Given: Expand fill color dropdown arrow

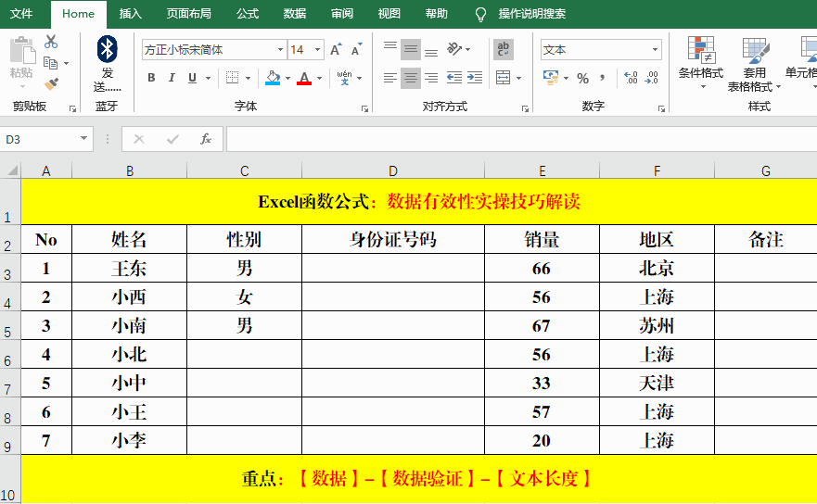Looking at the screenshot, I should (x=287, y=78).
